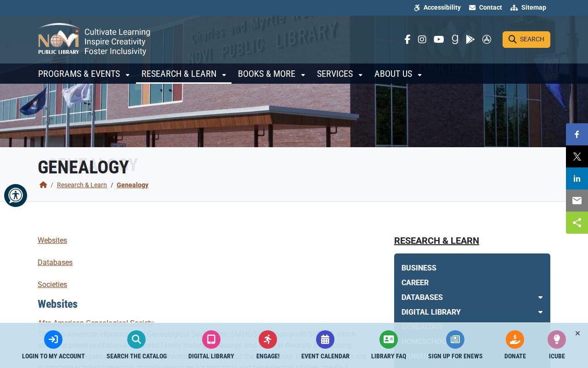Share this page by email
588x368 pixels.
tap(577, 201)
